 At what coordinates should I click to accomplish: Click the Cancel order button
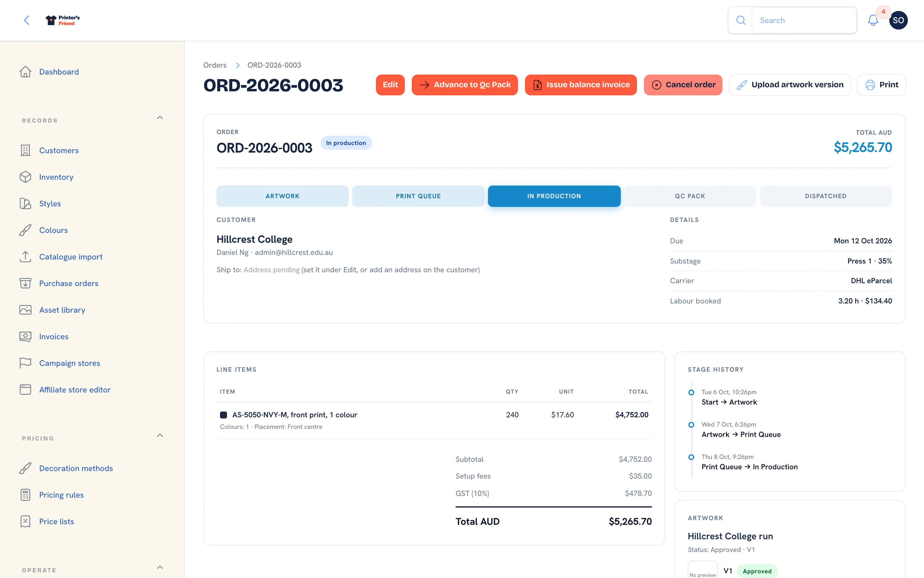[x=683, y=85]
